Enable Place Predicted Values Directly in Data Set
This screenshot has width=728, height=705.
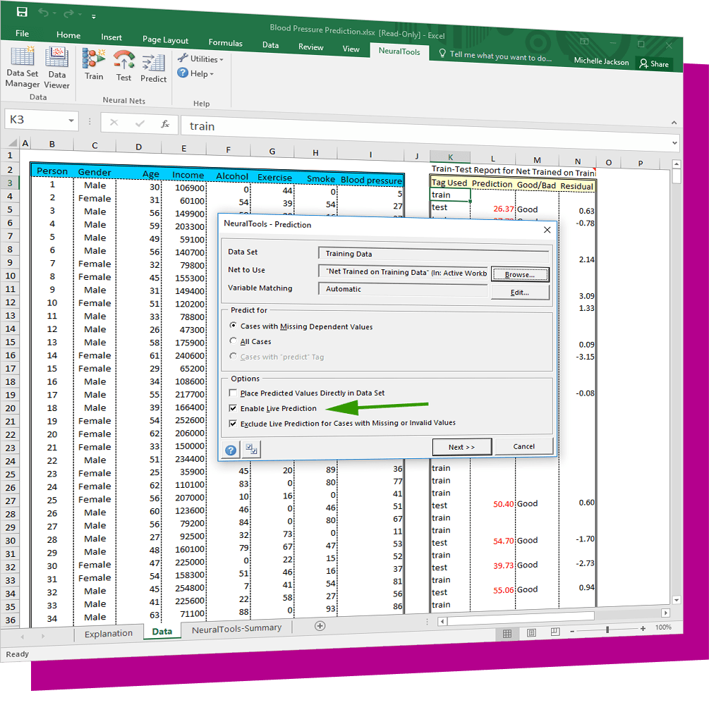point(233,393)
